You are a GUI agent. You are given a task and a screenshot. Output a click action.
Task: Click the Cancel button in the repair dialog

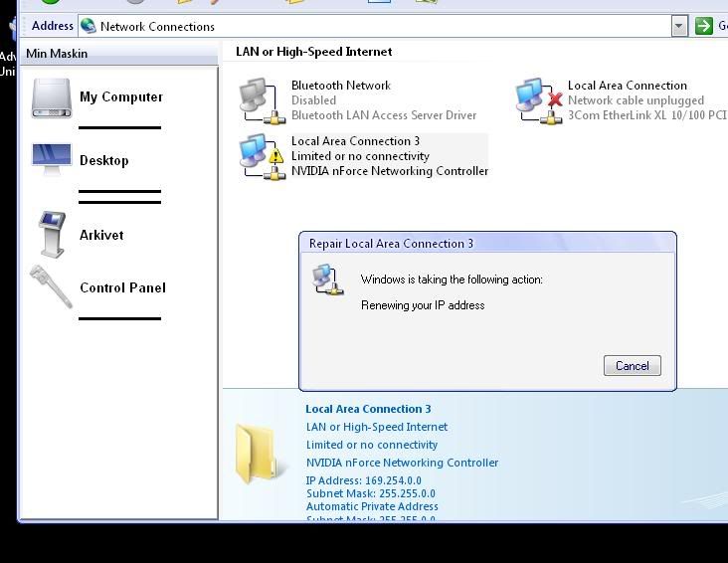pyautogui.click(x=632, y=366)
